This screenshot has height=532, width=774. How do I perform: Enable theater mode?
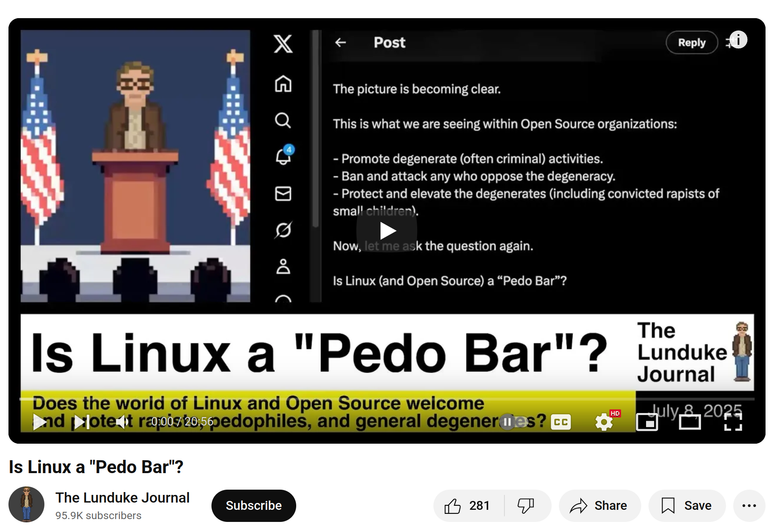690,422
